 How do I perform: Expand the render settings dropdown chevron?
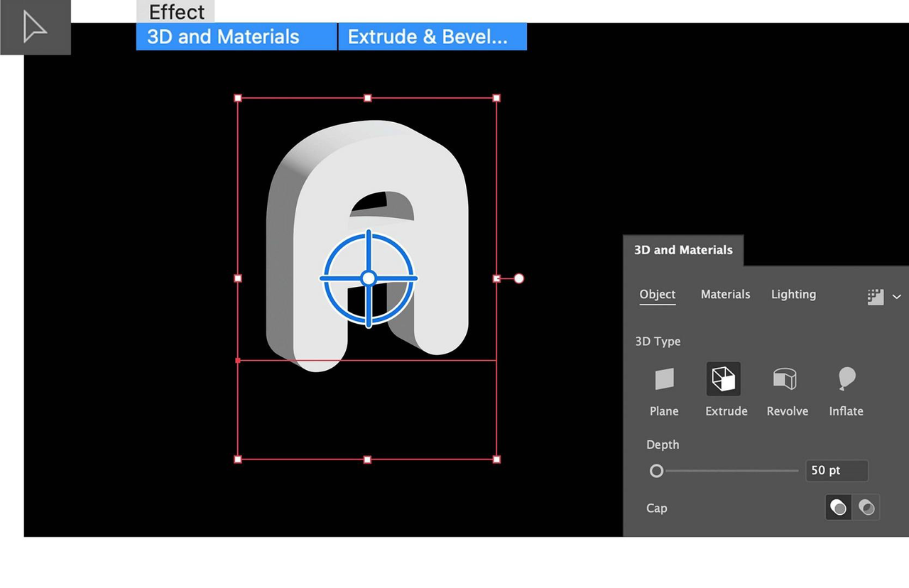(x=896, y=296)
